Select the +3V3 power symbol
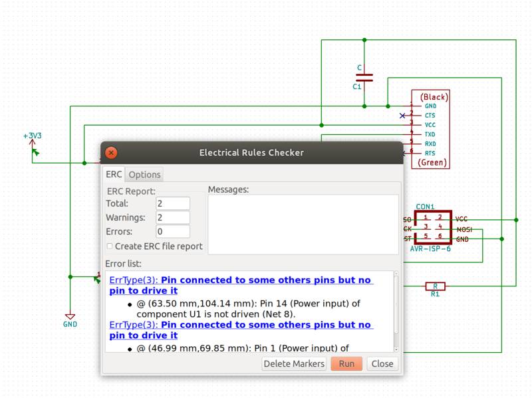 [x=33, y=143]
